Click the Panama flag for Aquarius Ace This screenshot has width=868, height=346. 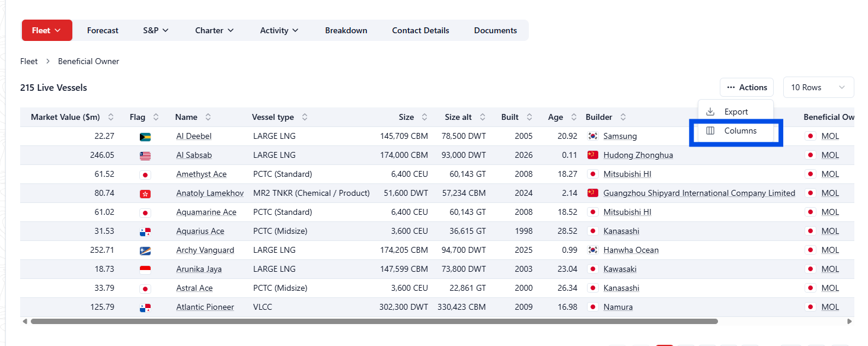pos(145,231)
